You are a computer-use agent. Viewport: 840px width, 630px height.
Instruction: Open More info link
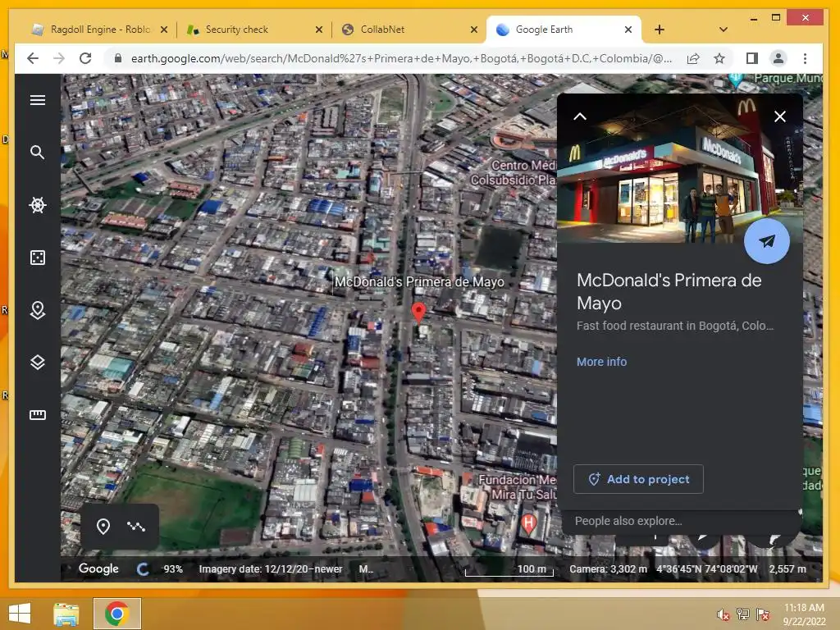pyautogui.click(x=601, y=362)
